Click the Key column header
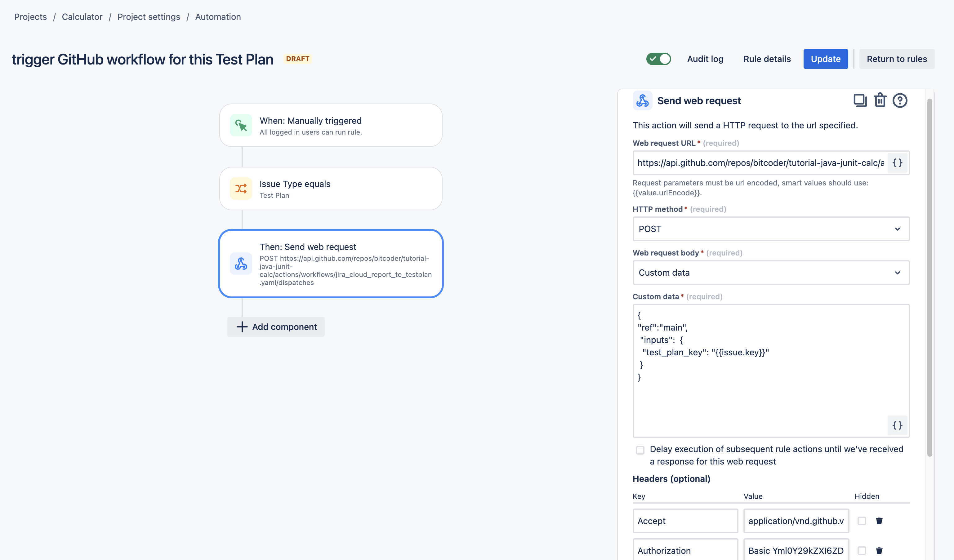Viewport: 954px width, 560px height. point(639,496)
